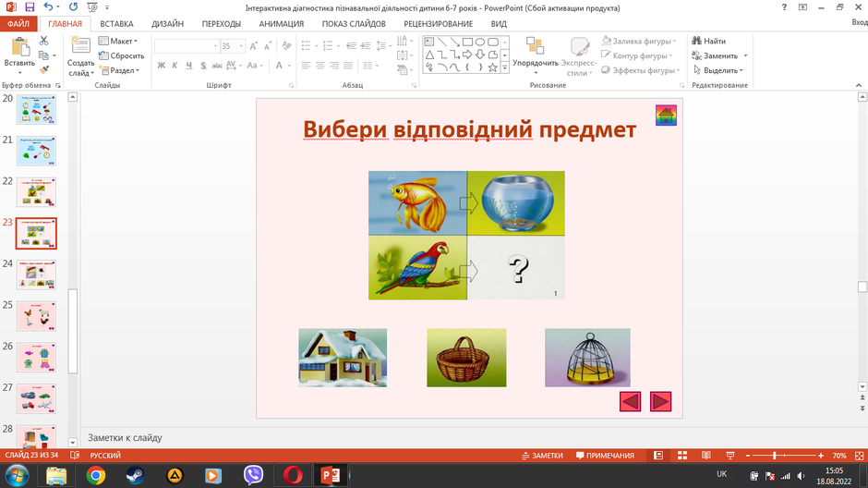This screenshot has width=868, height=488.
Task: Toggle italic formatting (К)
Action: 175,66
